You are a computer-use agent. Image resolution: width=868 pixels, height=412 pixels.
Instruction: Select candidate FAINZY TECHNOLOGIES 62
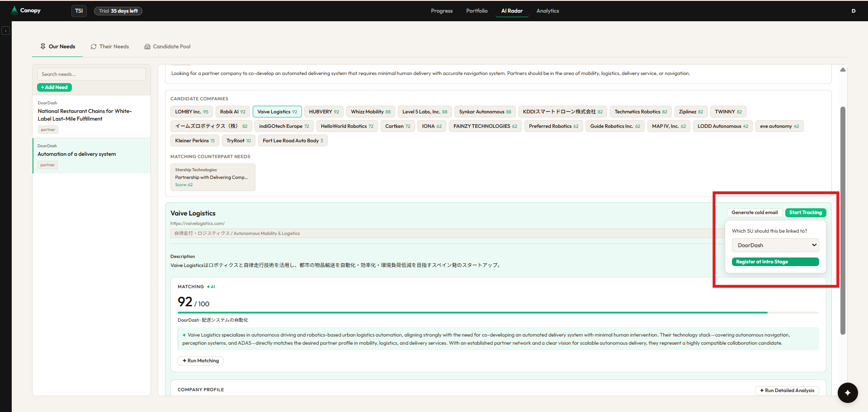click(485, 126)
